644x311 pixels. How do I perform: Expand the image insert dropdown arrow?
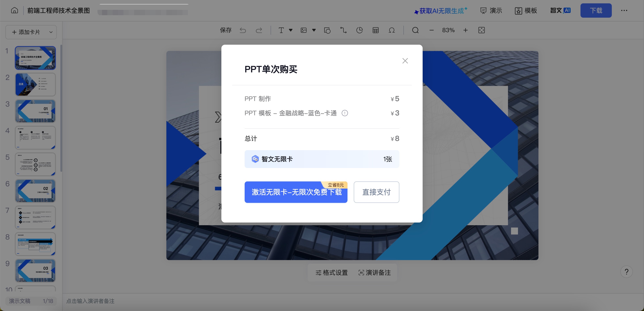[314, 30]
